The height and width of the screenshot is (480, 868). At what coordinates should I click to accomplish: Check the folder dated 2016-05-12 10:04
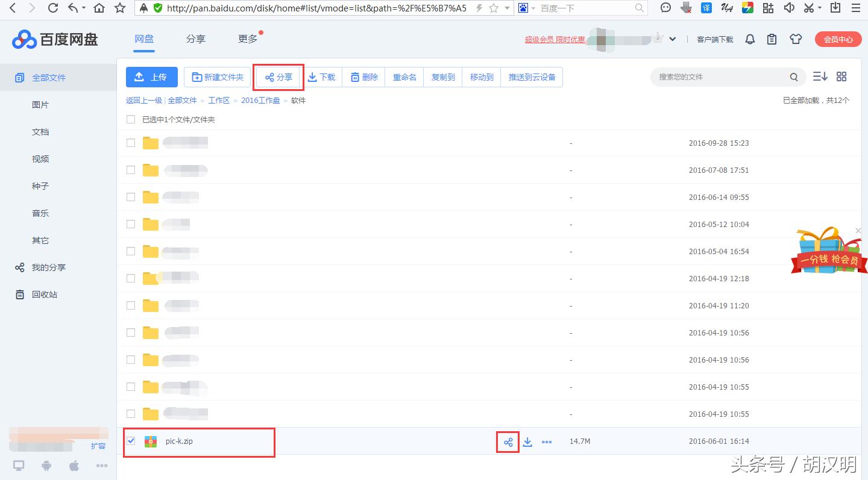pos(131,224)
